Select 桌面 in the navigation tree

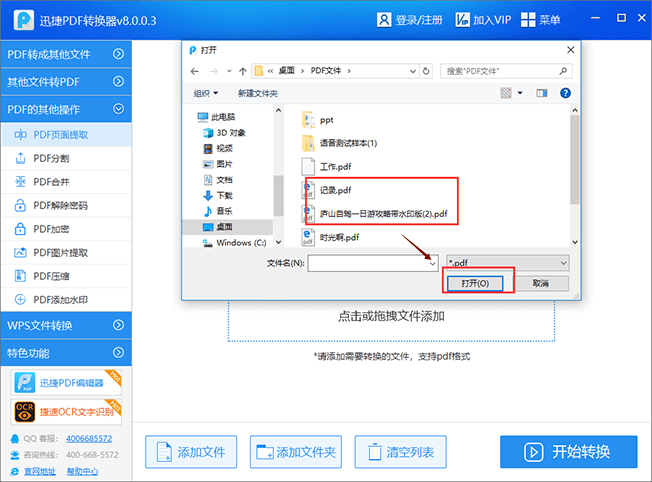pyautogui.click(x=226, y=227)
